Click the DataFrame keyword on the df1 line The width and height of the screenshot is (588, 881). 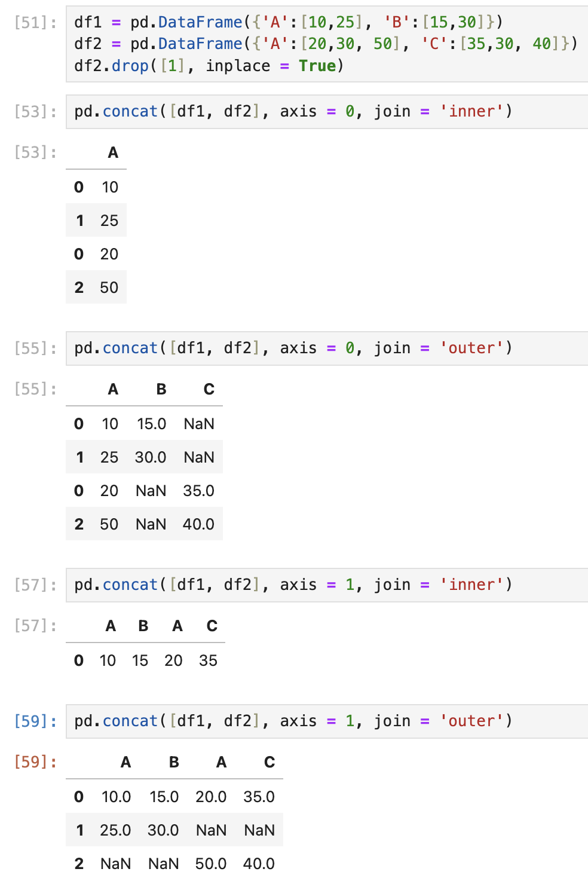[x=200, y=23]
